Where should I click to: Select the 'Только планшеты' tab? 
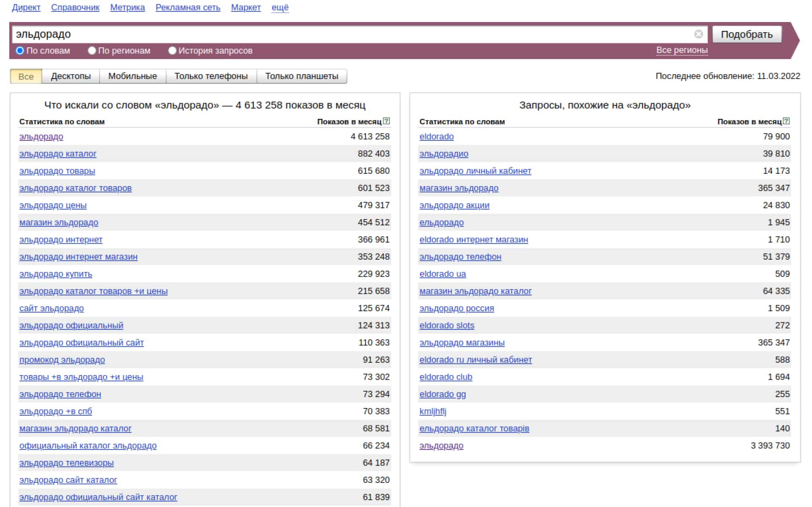(x=302, y=76)
